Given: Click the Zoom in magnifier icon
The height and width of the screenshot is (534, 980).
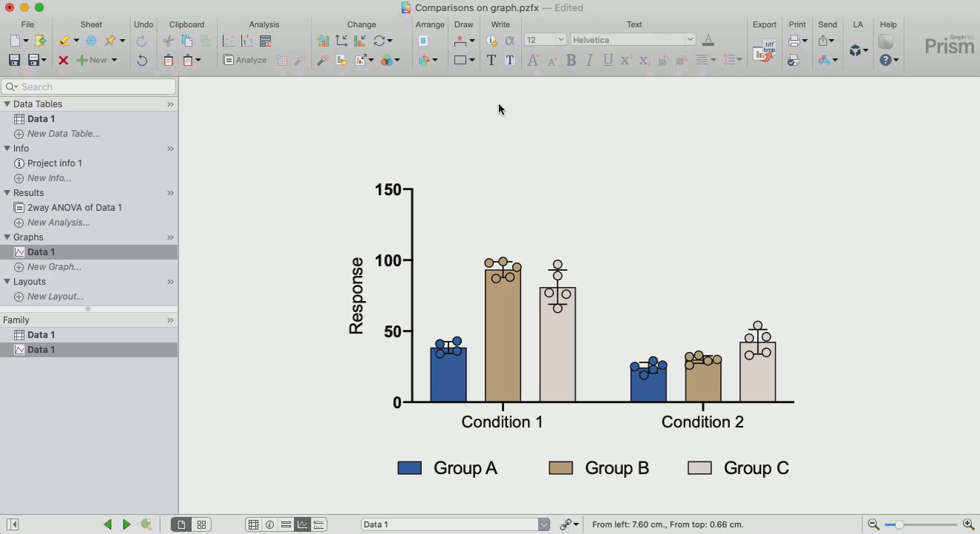Looking at the screenshot, I should click(x=967, y=524).
